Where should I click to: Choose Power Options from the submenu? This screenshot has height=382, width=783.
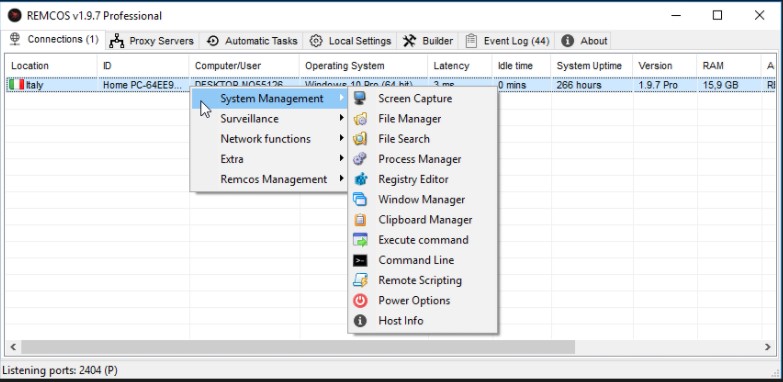click(422, 301)
